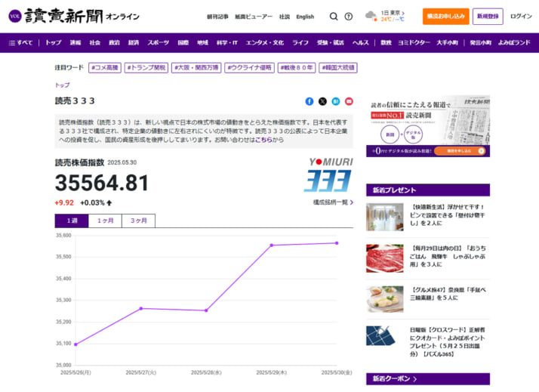Click the Yomiuri Shimbun Online logo
Image resolution: width=539 pixels, height=392 pixels.
74,16
